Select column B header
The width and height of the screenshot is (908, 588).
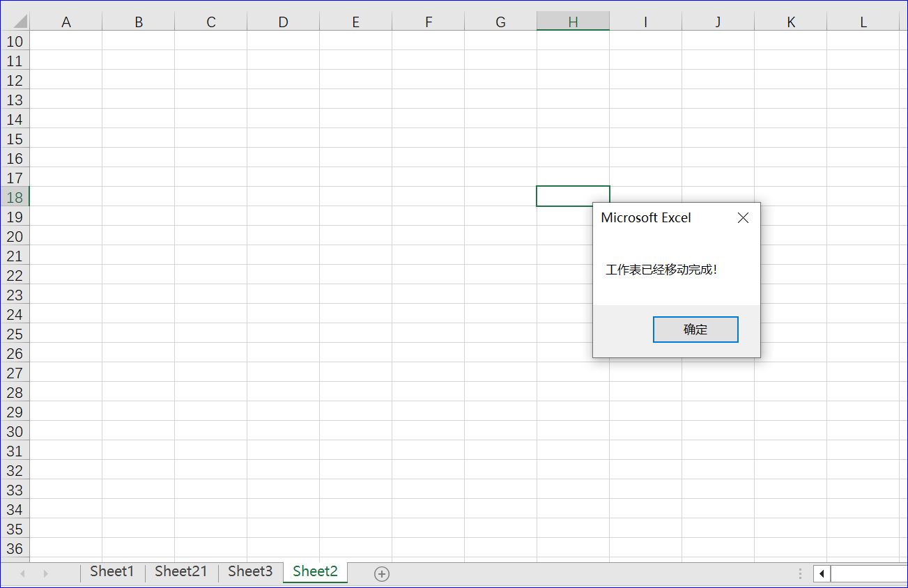tap(139, 22)
